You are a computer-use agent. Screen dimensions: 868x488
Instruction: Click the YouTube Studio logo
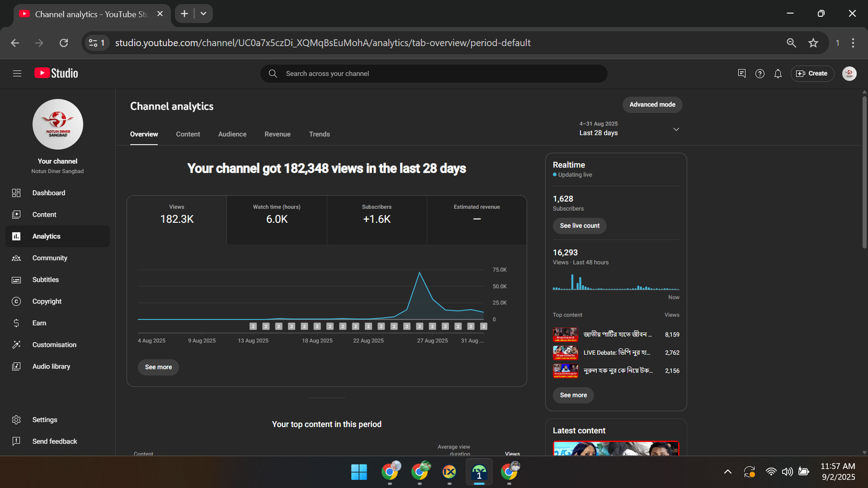56,73
